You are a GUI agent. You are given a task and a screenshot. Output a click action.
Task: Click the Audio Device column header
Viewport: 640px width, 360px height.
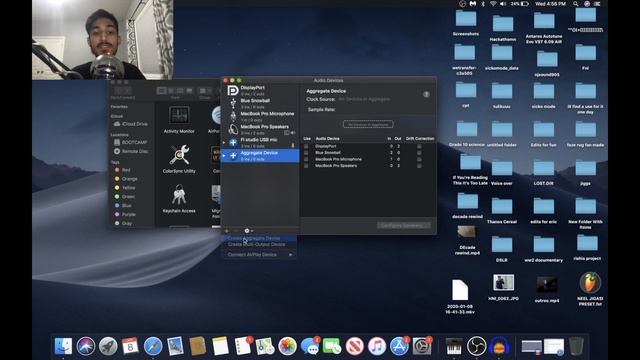coord(327,139)
